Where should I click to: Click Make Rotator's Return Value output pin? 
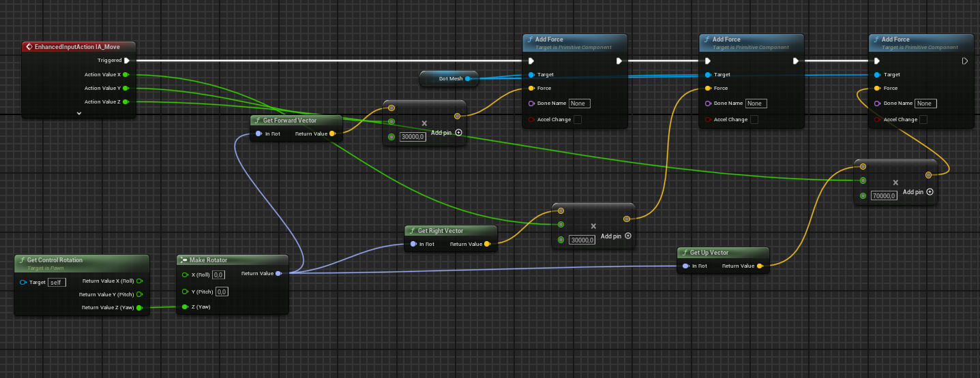pyautogui.click(x=278, y=274)
